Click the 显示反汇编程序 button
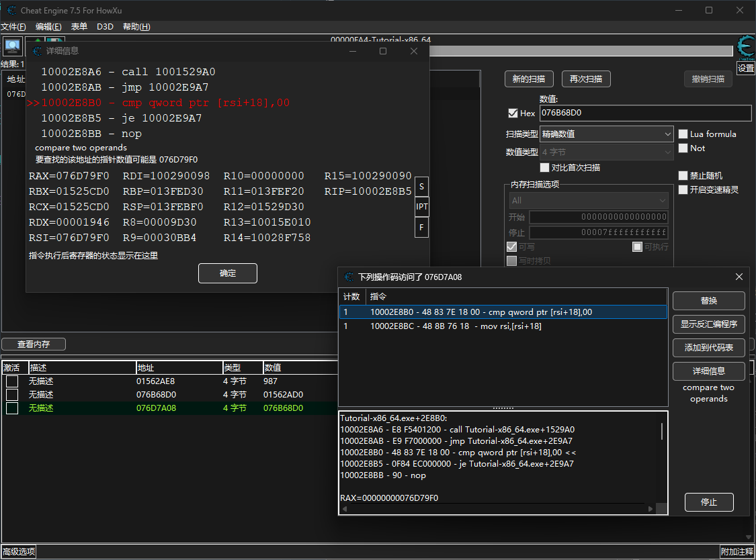 click(x=708, y=324)
